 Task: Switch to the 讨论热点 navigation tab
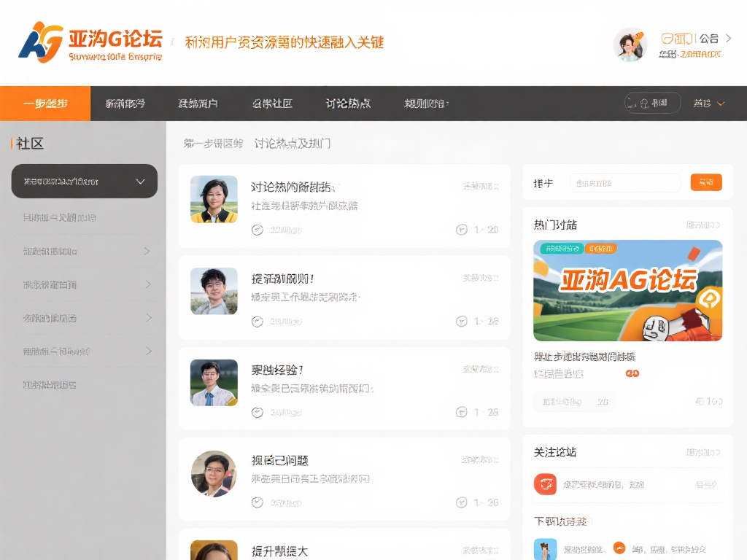pos(347,103)
